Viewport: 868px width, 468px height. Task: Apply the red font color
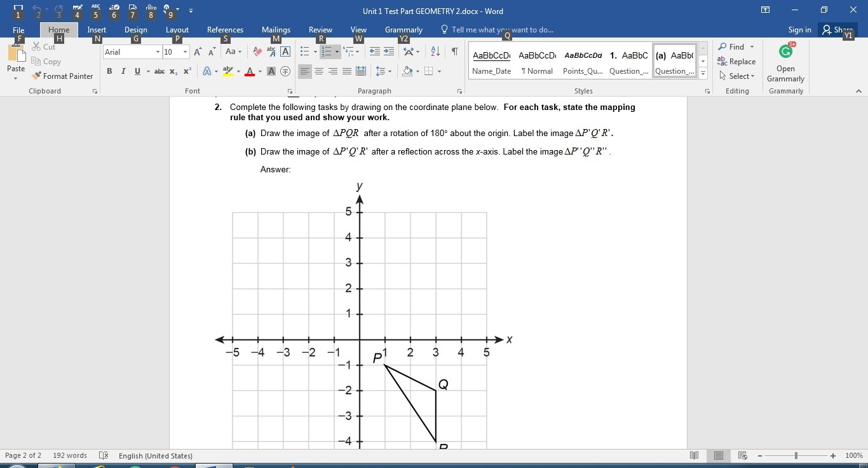coord(250,71)
